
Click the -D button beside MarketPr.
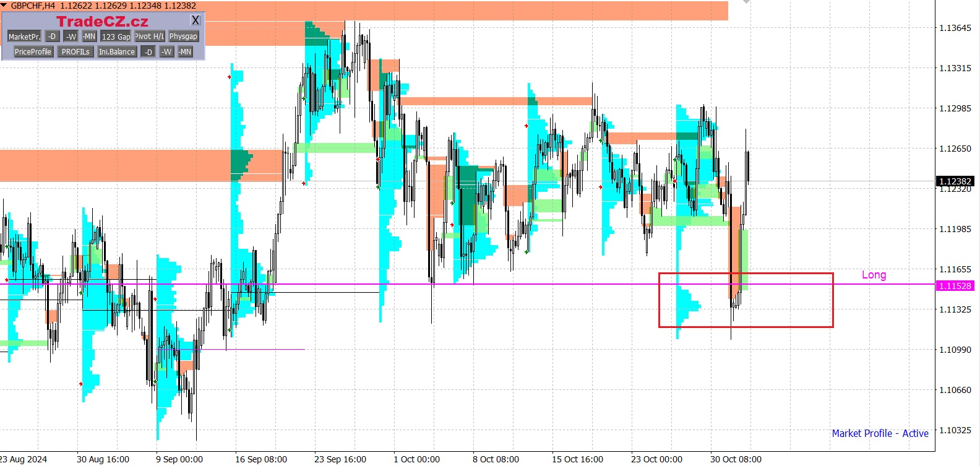tap(52, 37)
